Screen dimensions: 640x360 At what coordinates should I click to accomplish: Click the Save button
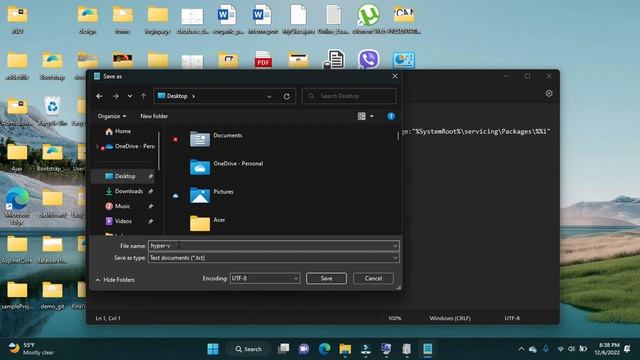tap(326, 278)
